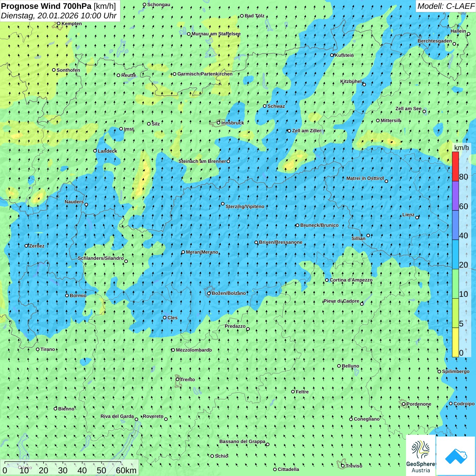
Task: Click the GeoSphere Austria logo
Action: [x=421, y=456]
